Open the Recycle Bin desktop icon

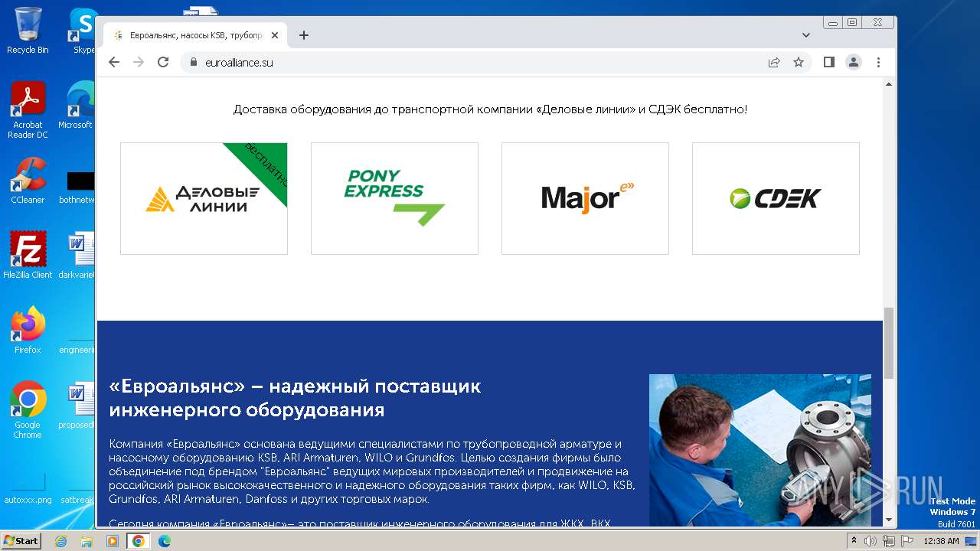[x=28, y=30]
